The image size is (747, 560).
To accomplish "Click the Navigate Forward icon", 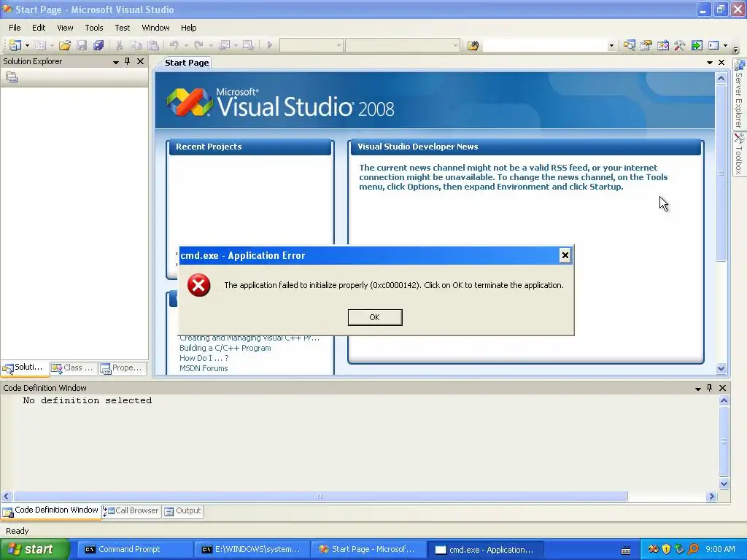I will point(248,45).
